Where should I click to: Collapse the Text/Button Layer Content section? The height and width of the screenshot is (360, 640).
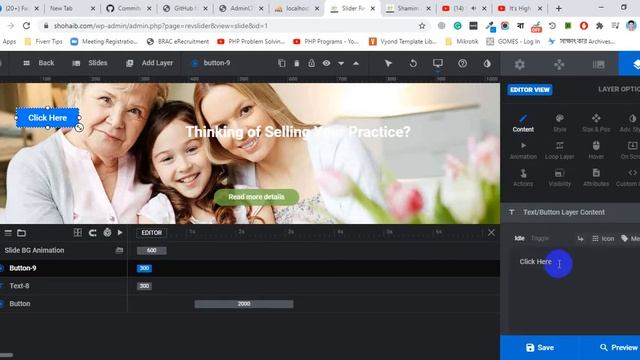pyautogui.click(x=571, y=212)
